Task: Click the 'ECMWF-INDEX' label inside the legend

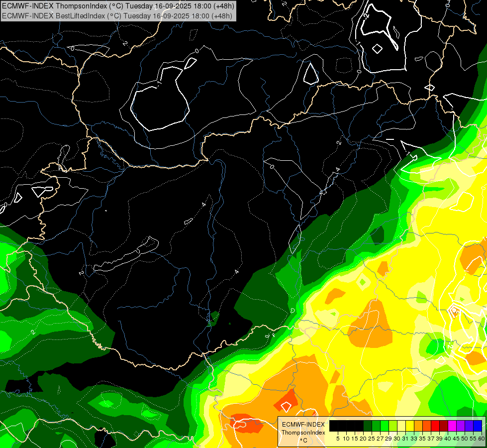Action: point(303,425)
